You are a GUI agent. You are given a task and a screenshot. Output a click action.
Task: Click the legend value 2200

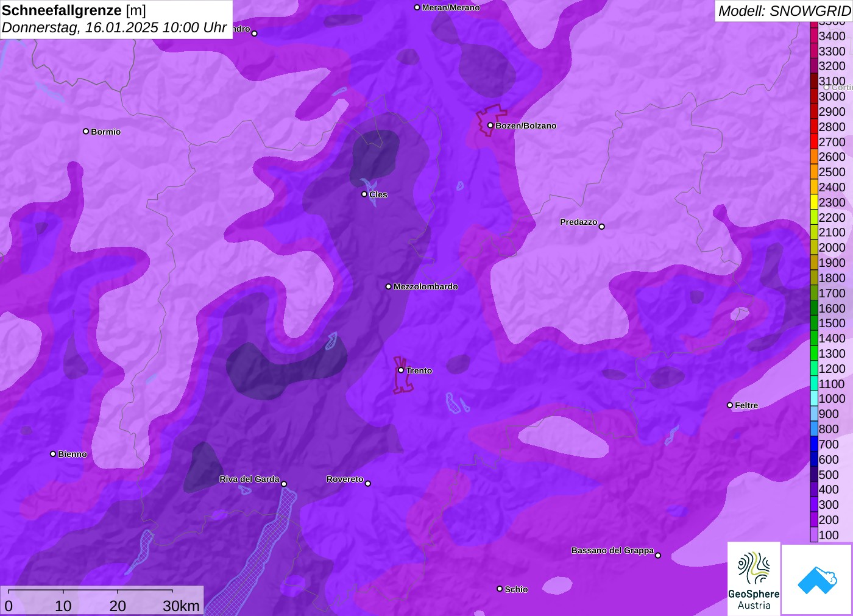coord(832,218)
